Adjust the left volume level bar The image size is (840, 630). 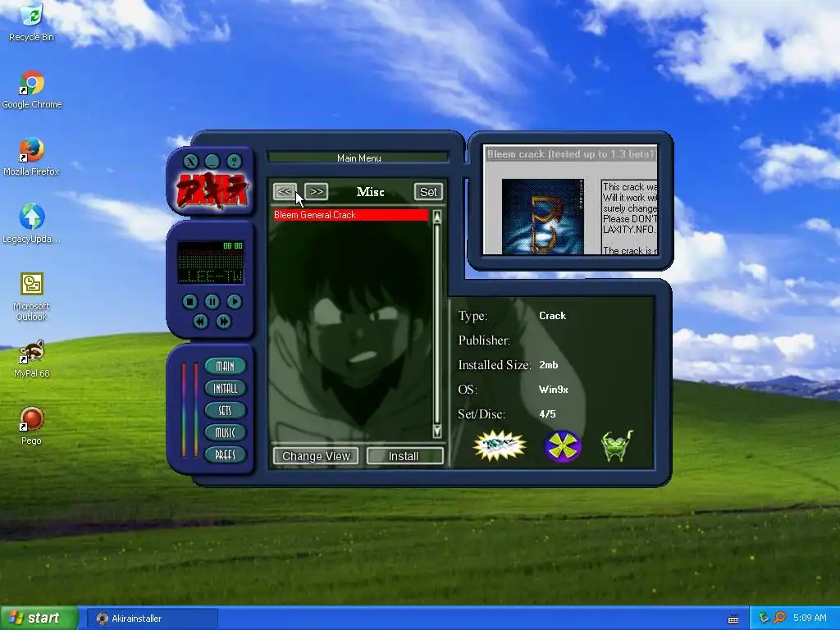(184, 410)
